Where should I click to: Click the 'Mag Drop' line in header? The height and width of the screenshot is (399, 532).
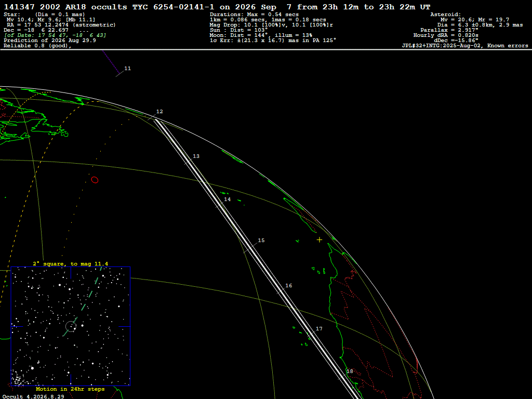click(271, 25)
